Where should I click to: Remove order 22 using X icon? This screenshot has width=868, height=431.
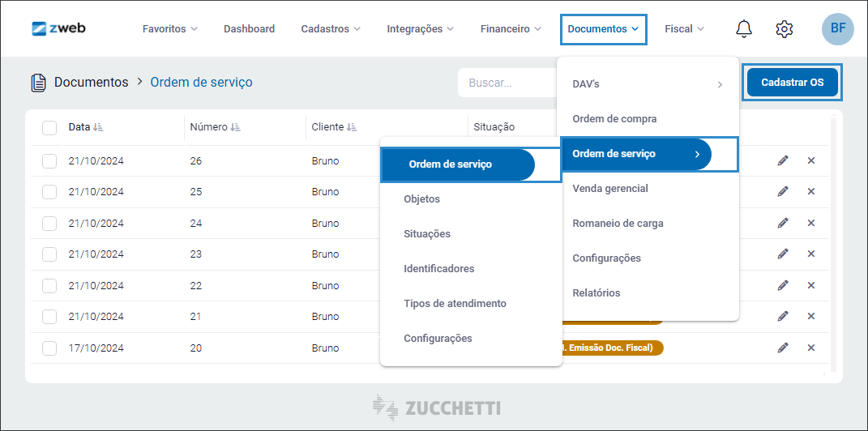point(810,285)
